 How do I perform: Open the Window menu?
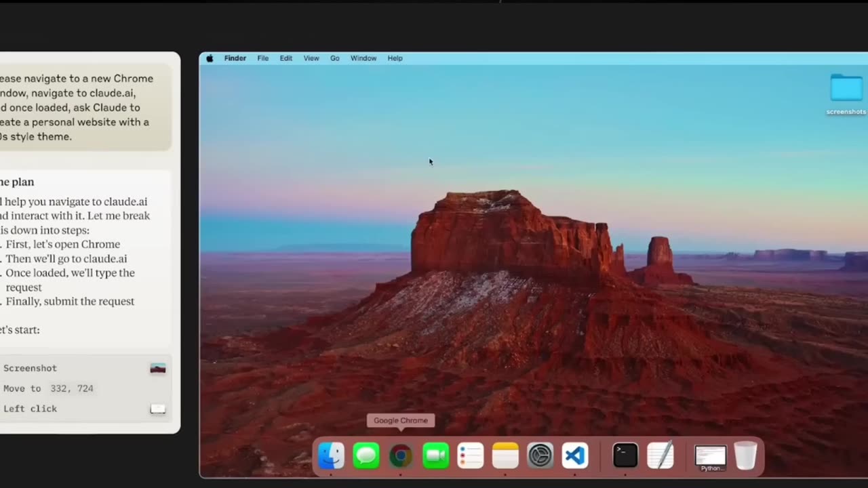363,58
